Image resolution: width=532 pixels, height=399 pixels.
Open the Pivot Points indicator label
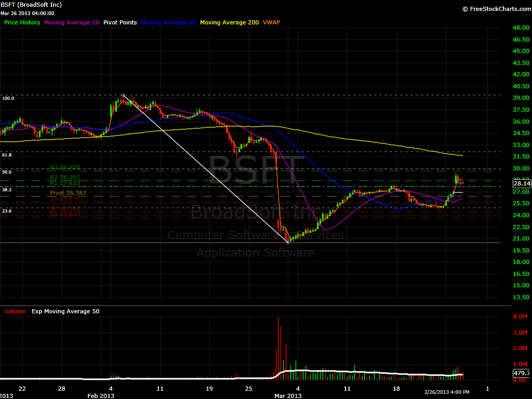[x=119, y=22]
